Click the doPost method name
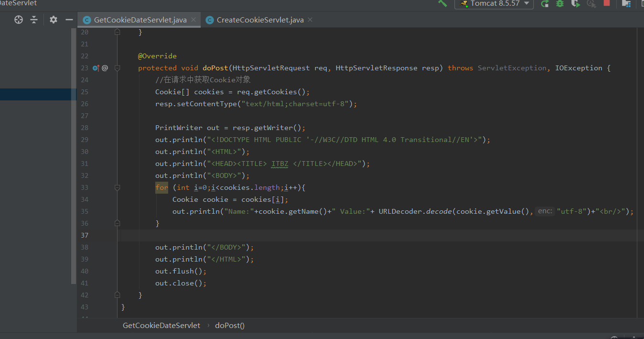Screen dimensions: 644x339 tap(215, 68)
